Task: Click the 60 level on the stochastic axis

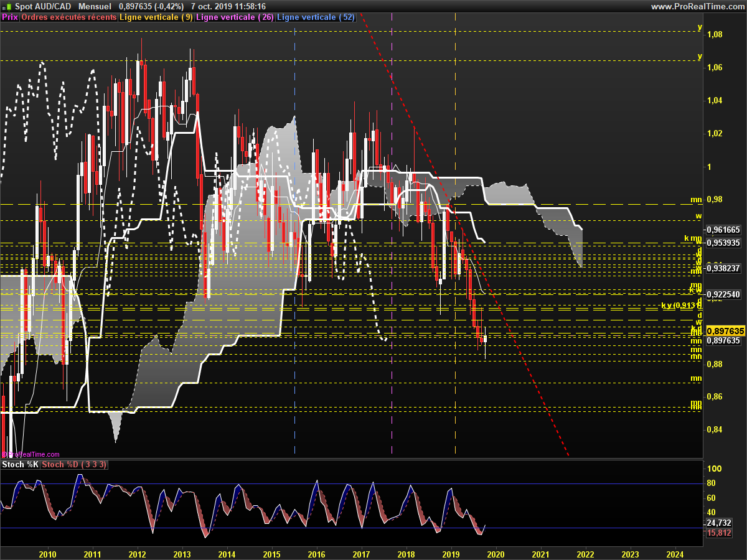Action: pos(712,498)
